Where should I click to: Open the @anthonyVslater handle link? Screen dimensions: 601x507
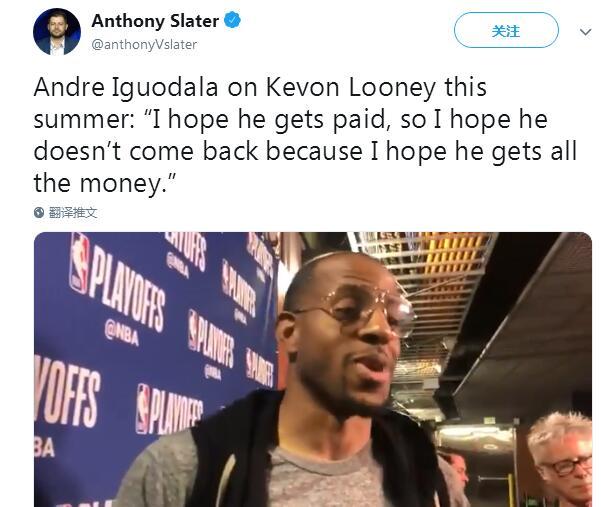coord(144,44)
